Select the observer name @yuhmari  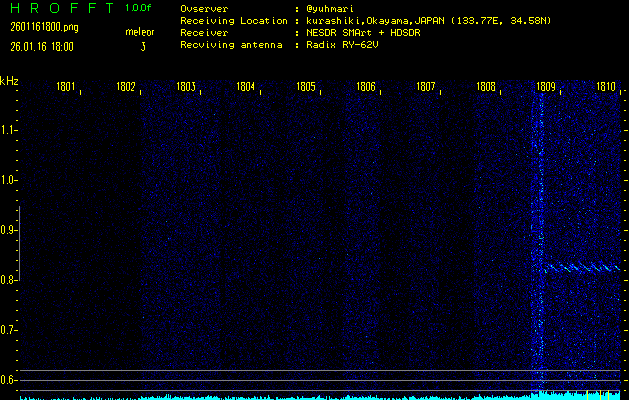(x=330, y=9)
